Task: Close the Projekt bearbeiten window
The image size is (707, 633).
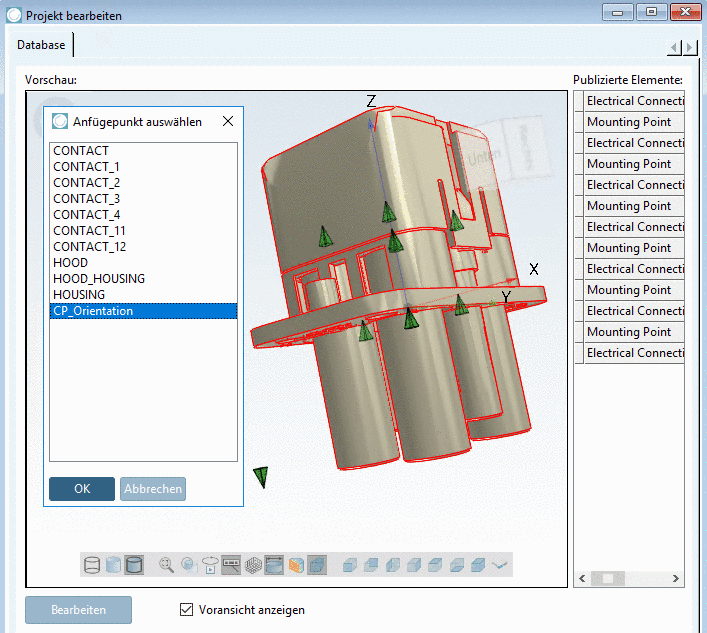Action: [685, 12]
